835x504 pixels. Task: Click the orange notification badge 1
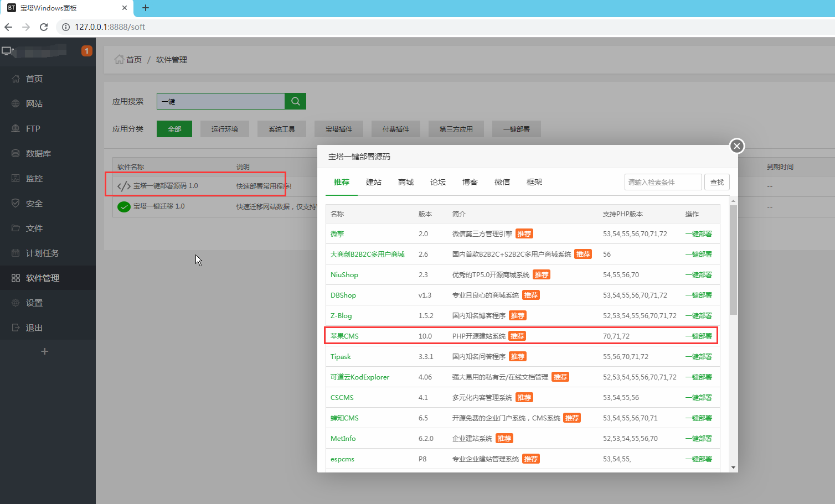pos(87,51)
